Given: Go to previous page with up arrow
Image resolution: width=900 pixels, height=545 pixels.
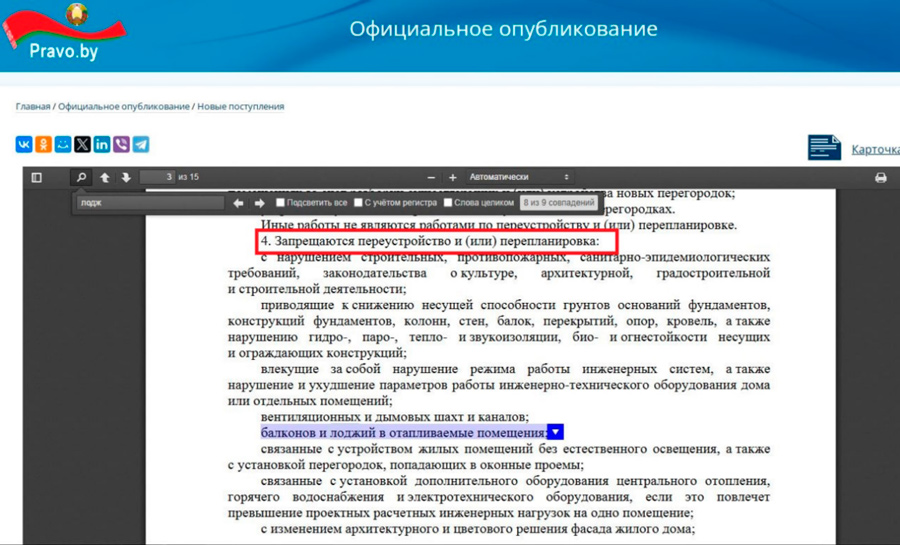Looking at the screenshot, I should (105, 177).
